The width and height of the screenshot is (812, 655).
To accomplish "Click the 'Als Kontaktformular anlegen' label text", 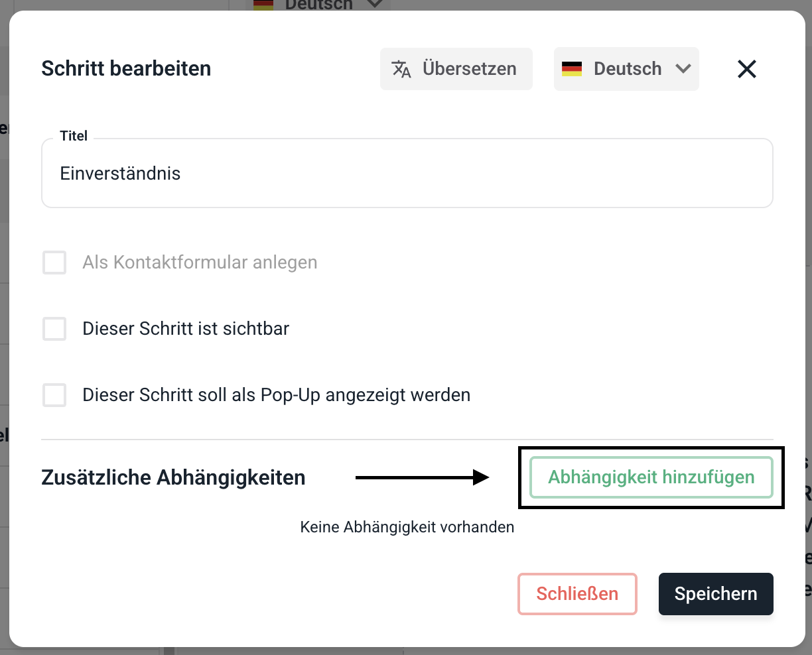I will [200, 263].
